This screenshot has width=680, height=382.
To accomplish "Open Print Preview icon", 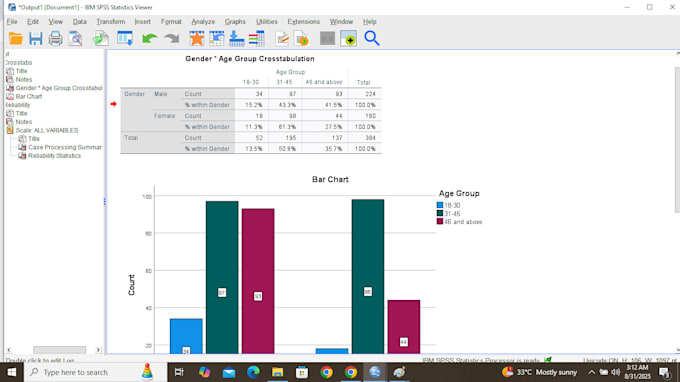I will click(75, 39).
